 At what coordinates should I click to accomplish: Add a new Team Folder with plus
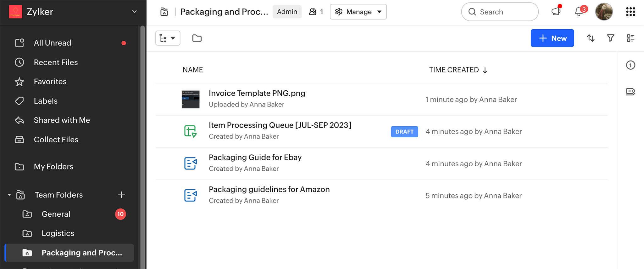click(121, 195)
